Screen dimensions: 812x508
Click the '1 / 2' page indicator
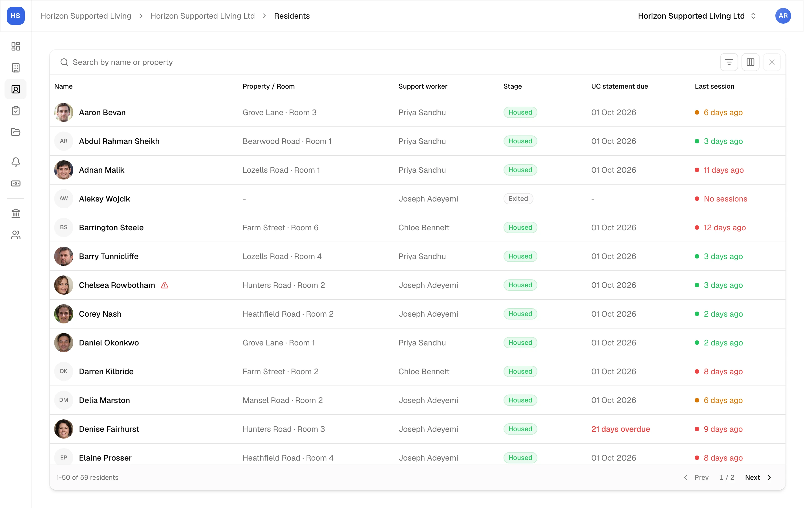[x=727, y=478]
